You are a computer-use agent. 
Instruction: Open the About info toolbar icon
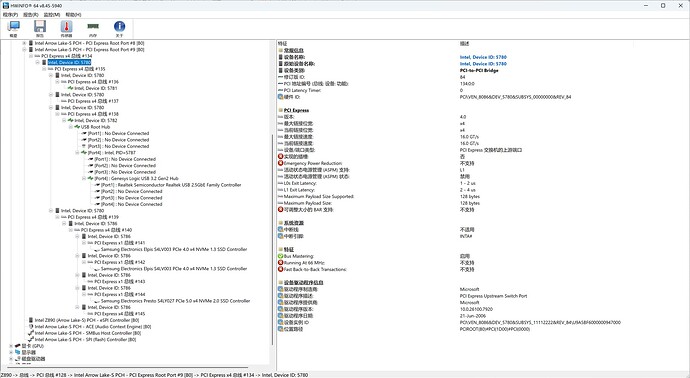119,29
